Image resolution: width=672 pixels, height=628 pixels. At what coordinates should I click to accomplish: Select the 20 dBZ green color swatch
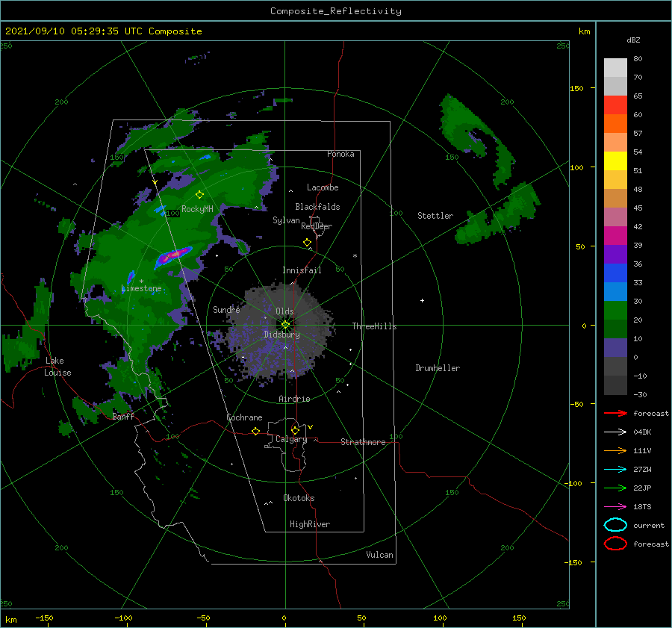click(x=615, y=311)
